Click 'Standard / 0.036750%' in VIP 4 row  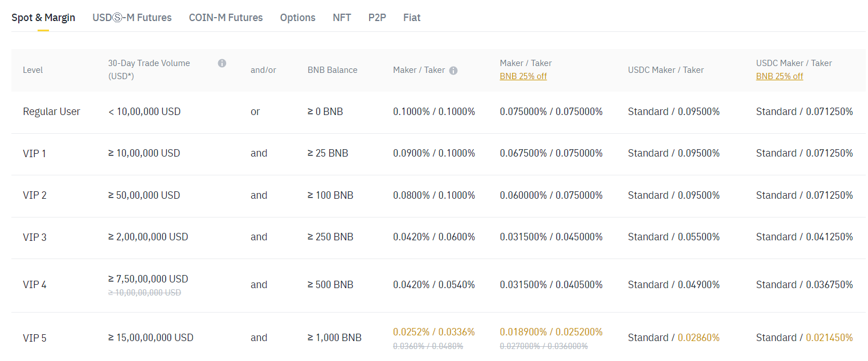(805, 285)
